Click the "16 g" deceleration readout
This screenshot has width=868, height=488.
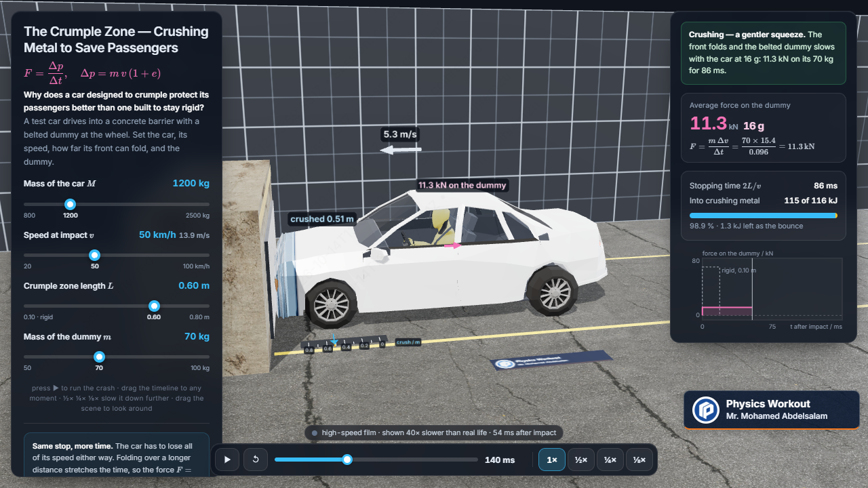pyautogui.click(x=754, y=126)
